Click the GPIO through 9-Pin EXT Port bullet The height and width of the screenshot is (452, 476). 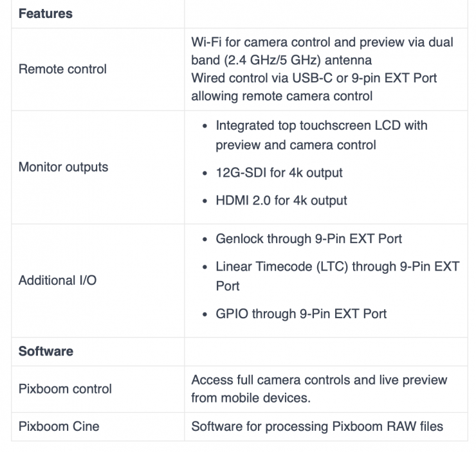(301, 314)
